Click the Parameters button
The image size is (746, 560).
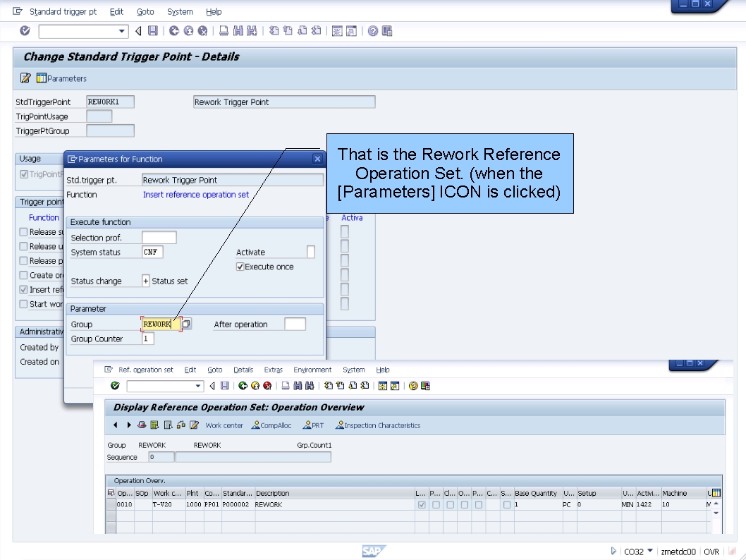pyautogui.click(x=62, y=78)
